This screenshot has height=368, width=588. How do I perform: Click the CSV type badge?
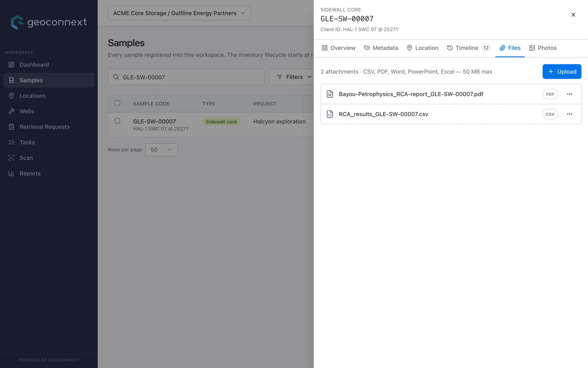[550, 114]
